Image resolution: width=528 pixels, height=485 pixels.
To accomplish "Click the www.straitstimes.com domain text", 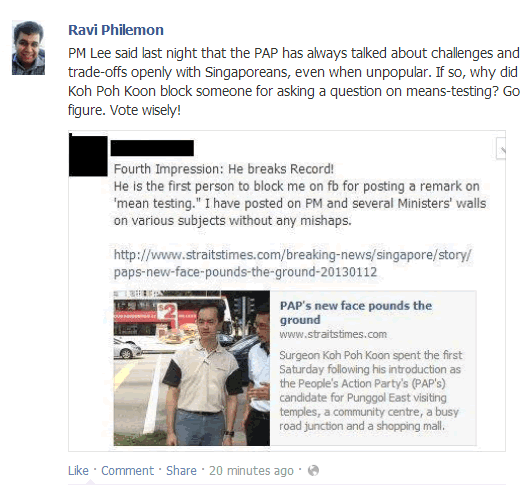I will tap(333, 334).
